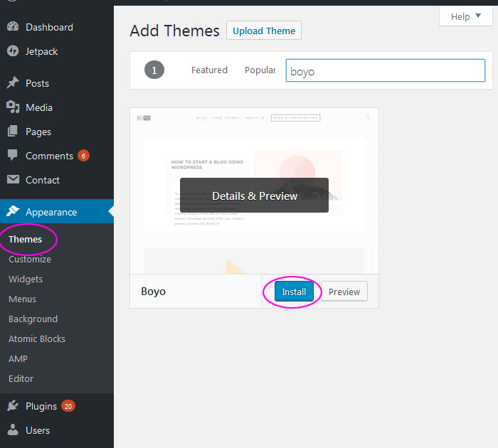Preview the Boyo theme
The height and width of the screenshot is (448, 498).
pyautogui.click(x=344, y=292)
